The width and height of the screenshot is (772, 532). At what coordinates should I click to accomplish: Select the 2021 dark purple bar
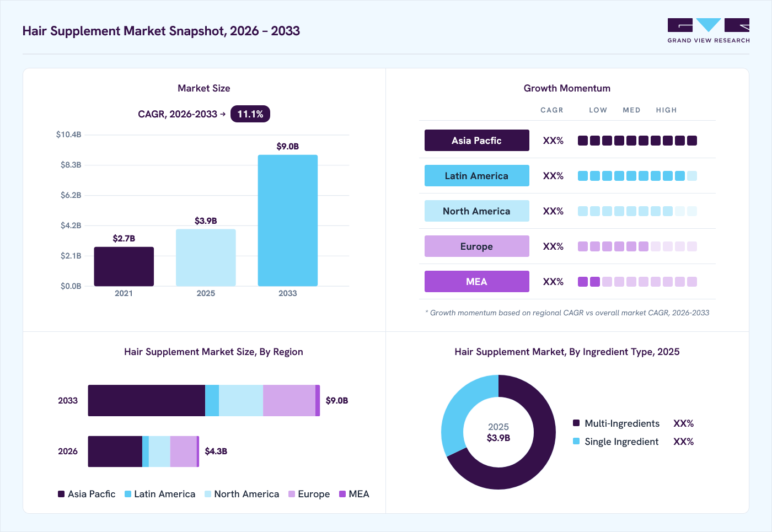point(124,266)
